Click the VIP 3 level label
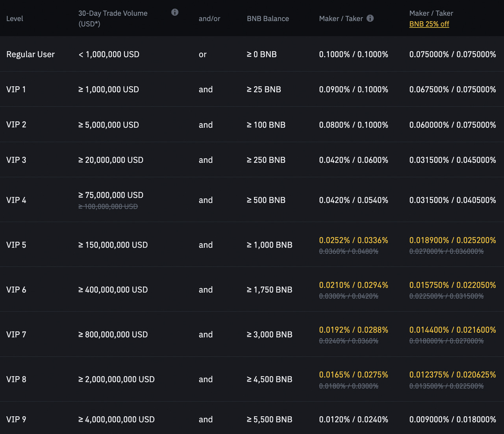The height and width of the screenshot is (434, 504). [16, 160]
